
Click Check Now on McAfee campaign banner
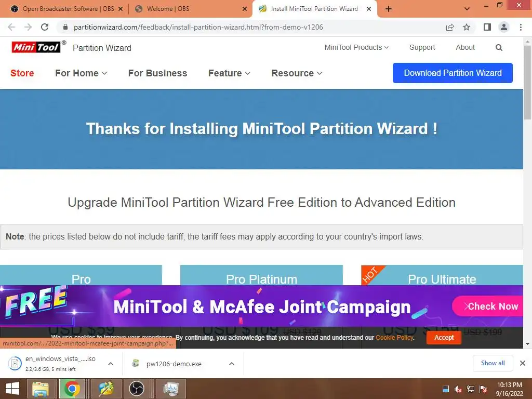coord(488,306)
